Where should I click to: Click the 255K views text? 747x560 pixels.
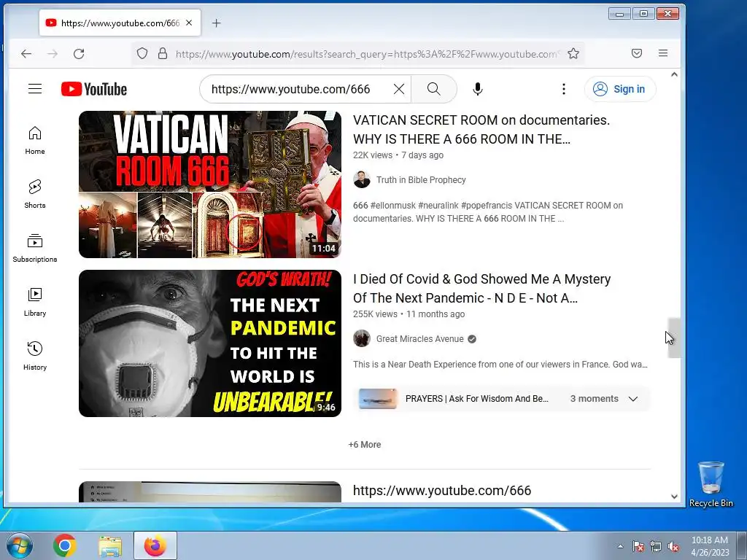point(375,314)
